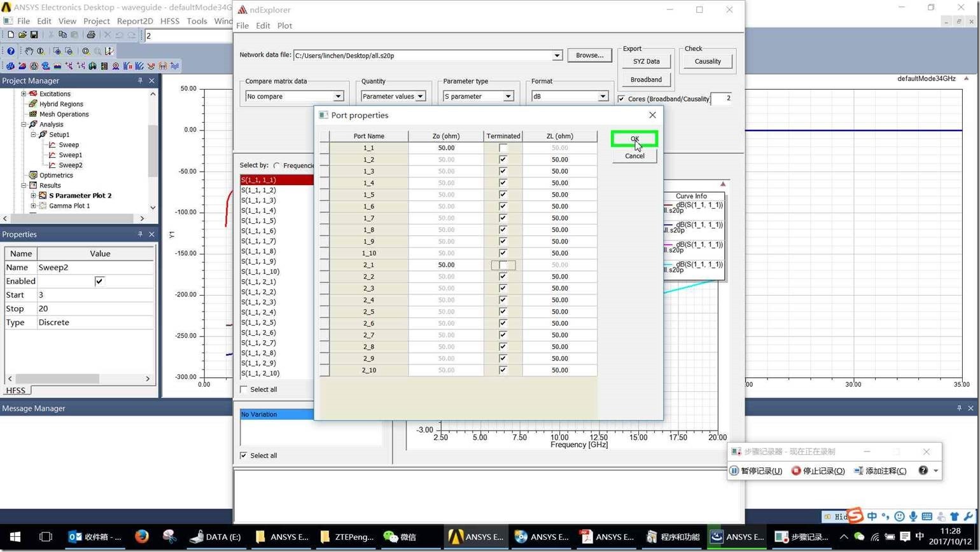Toggle the Enabled checkbox for Sweep2
Image resolution: width=980 pixels, height=552 pixels.
[99, 281]
